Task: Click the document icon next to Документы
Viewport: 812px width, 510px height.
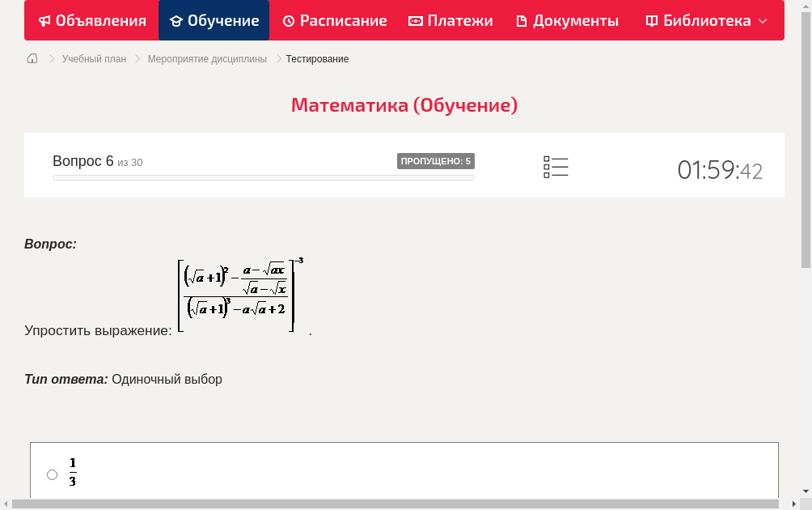Action: (x=522, y=20)
